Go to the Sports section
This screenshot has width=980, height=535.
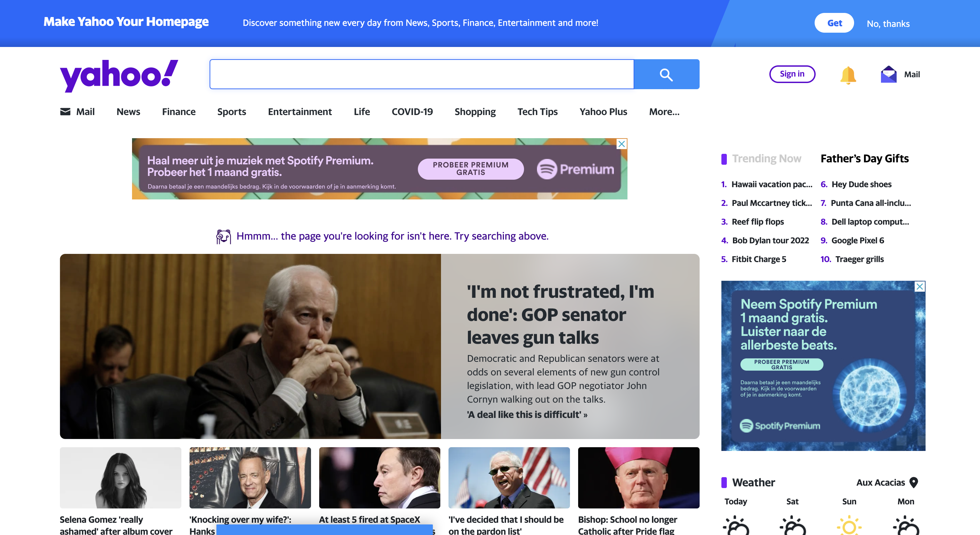[x=231, y=112]
